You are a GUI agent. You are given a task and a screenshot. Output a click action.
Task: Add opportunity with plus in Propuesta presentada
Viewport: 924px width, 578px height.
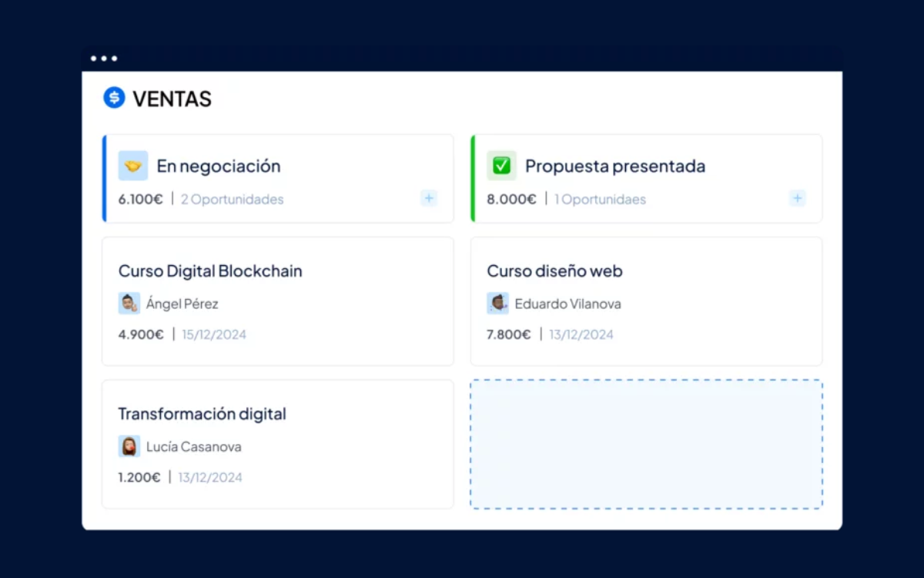[x=798, y=199]
